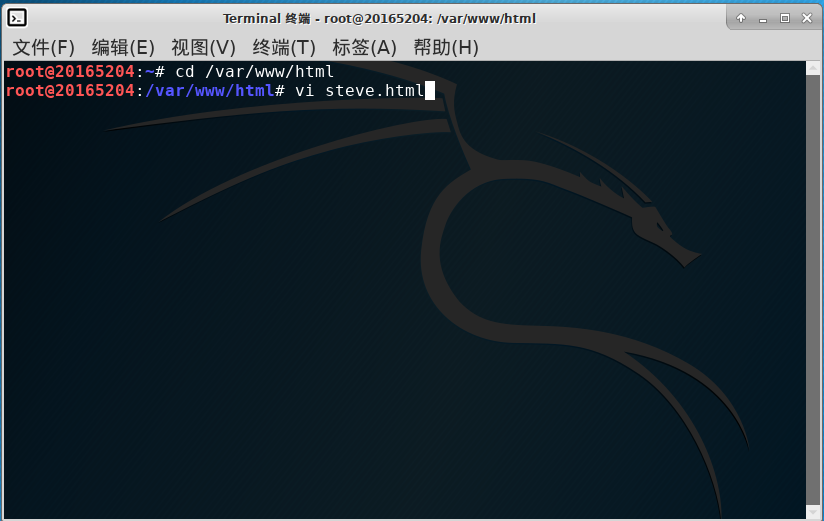
Task: Close the Terminal window
Action: 807,18
